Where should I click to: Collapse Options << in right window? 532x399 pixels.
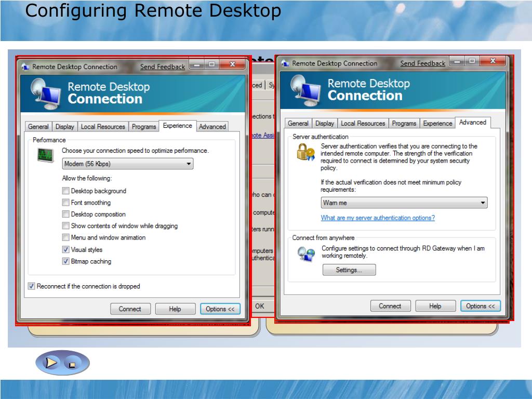[x=481, y=305]
